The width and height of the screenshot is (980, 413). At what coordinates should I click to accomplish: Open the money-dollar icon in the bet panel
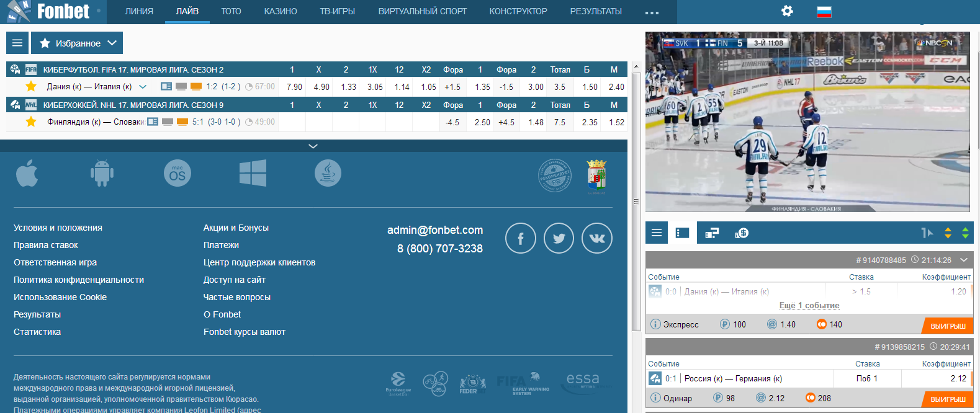(x=742, y=233)
